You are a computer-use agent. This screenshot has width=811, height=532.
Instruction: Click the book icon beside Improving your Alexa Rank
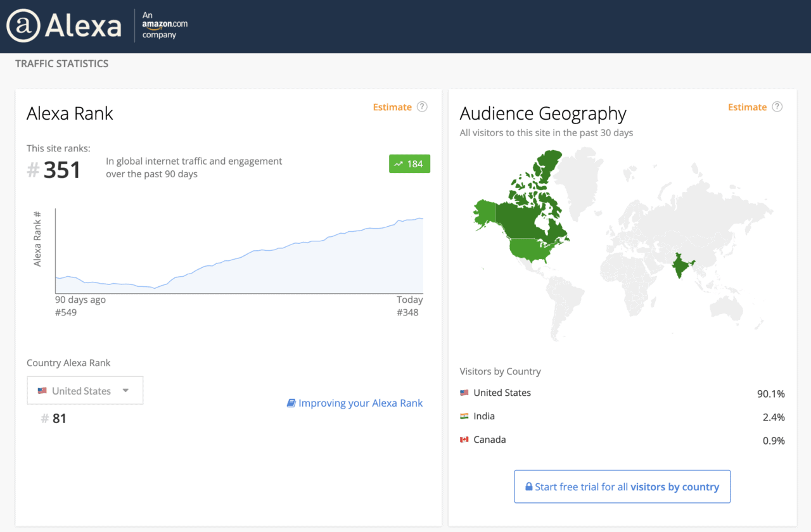click(291, 403)
